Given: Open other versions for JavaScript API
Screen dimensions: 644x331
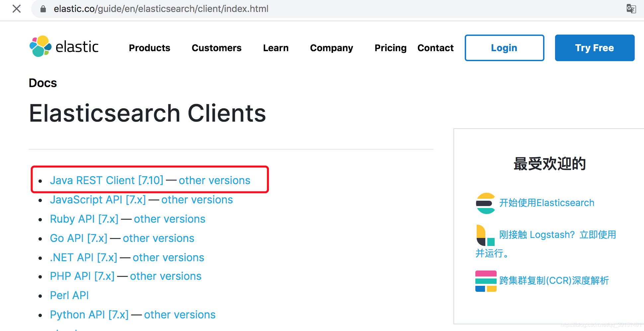Looking at the screenshot, I should (197, 200).
